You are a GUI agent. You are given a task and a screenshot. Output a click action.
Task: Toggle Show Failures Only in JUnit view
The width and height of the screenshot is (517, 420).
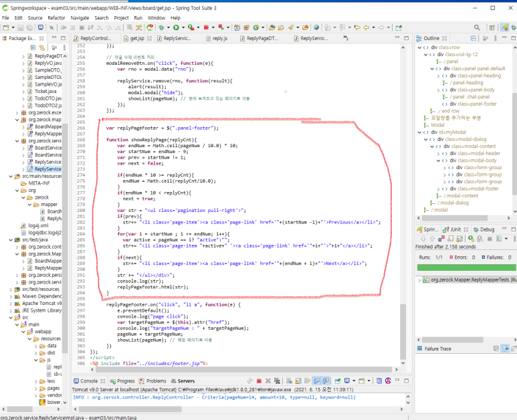pos(441,238)
